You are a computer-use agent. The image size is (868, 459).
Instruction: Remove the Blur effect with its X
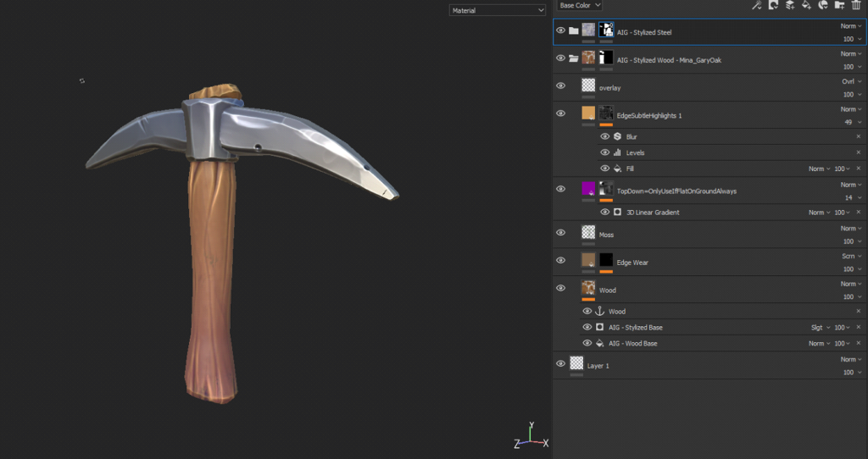pyautogui.click(x=859, y=136)
